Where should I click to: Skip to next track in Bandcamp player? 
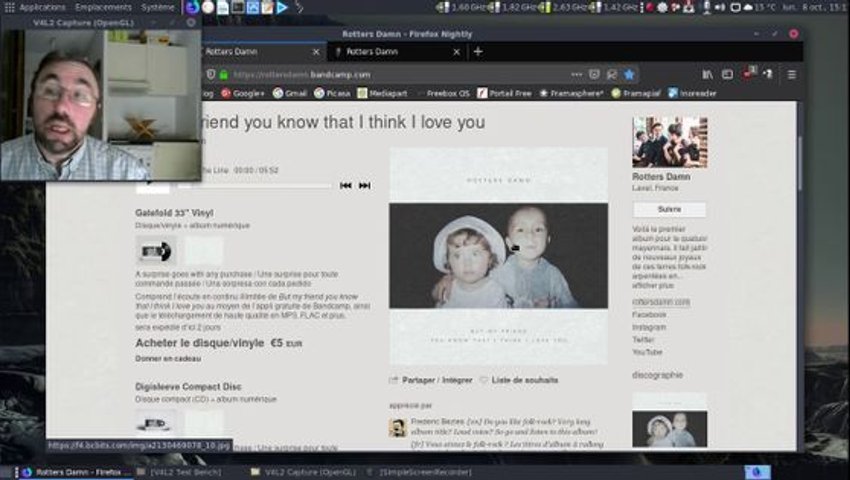tap(364, 185)
